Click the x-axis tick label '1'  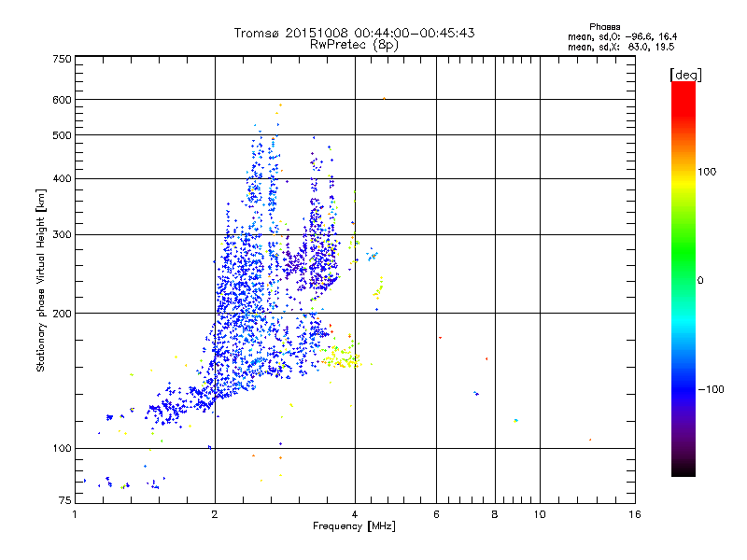[x=75, y=514]
